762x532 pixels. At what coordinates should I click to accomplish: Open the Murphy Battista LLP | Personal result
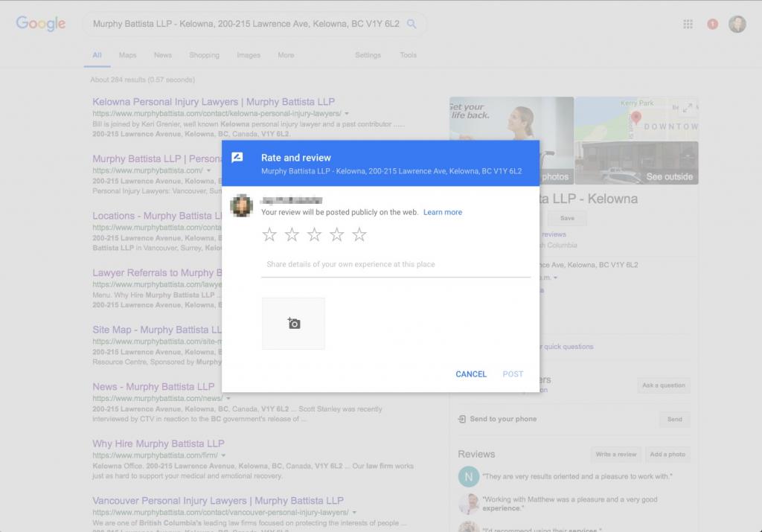tap(157, 159)
